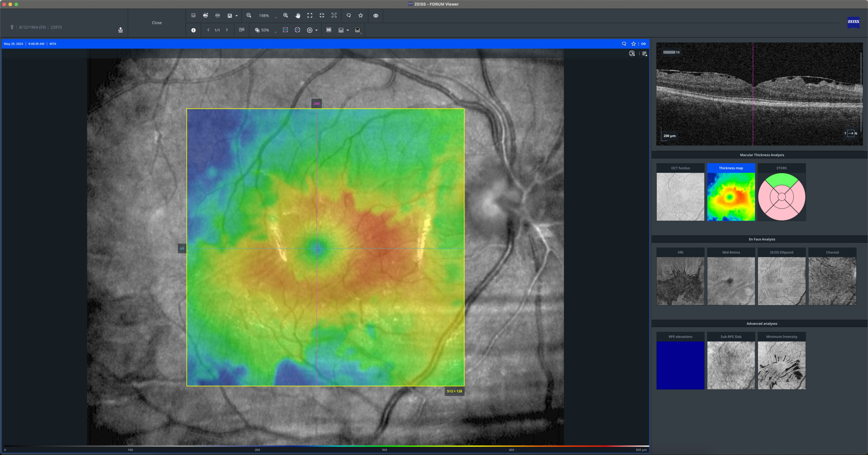The width and height of the screenshot is (868, 455).
Task: Click the linked views sync icon
Action: click(x=242, y=30)
